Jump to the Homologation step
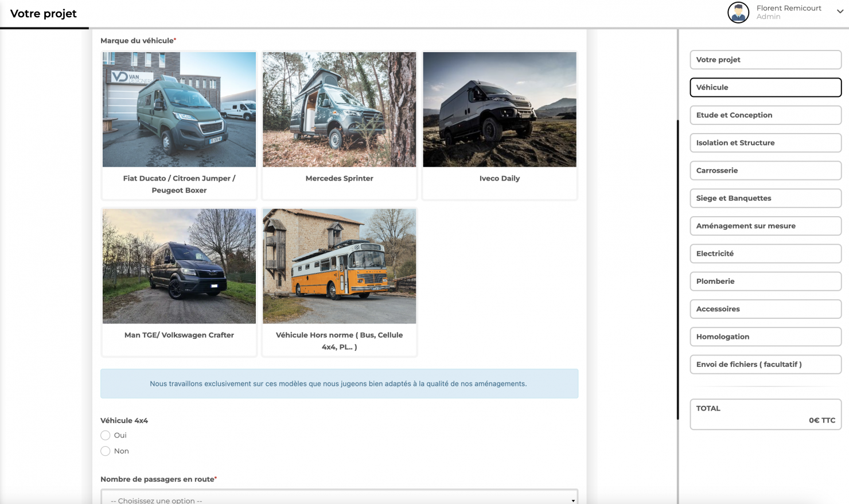Image resolution: width=849 pixels, height=504 pixels. (765, 337)
